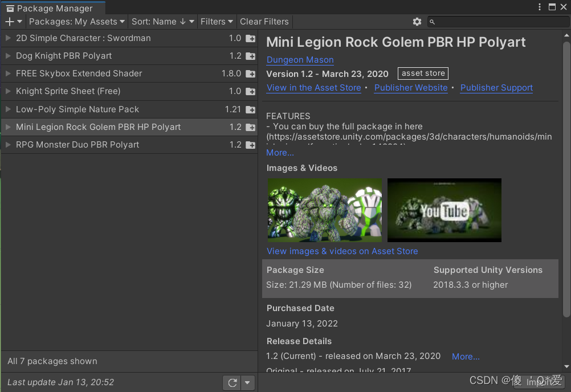571x392 pixels.
Task: Click the download icon for 2D Simple Character : Swordman
Action: pos(251,39)
